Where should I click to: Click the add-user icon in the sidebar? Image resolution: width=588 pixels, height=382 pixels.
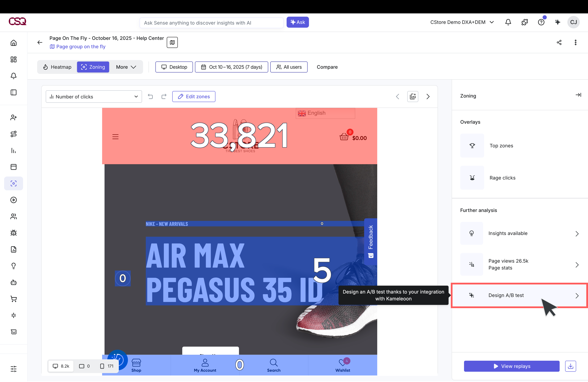pyautogui.click(x=14, y=117)
